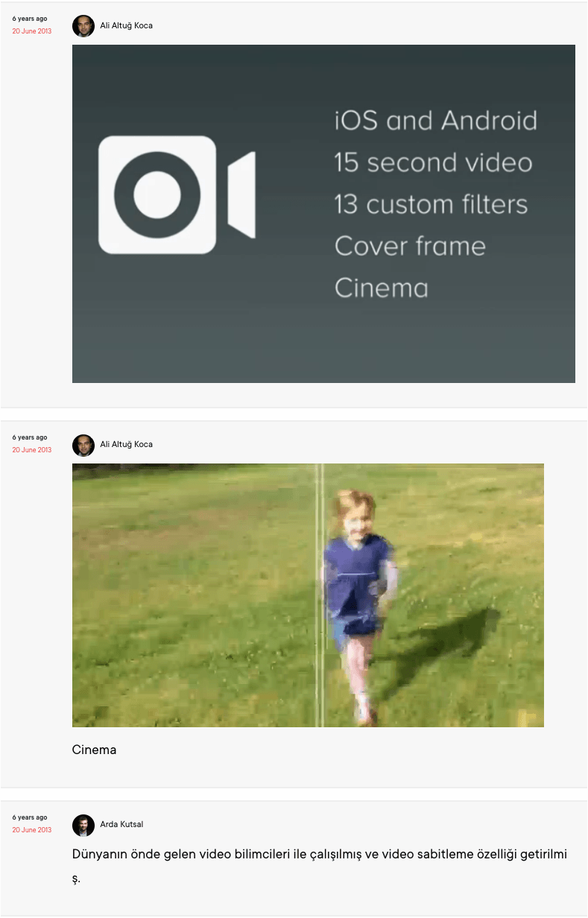Click '20 June 2013' date on the features slide post
This screenshot has height=918, width=588.
[x=31, y=31]
